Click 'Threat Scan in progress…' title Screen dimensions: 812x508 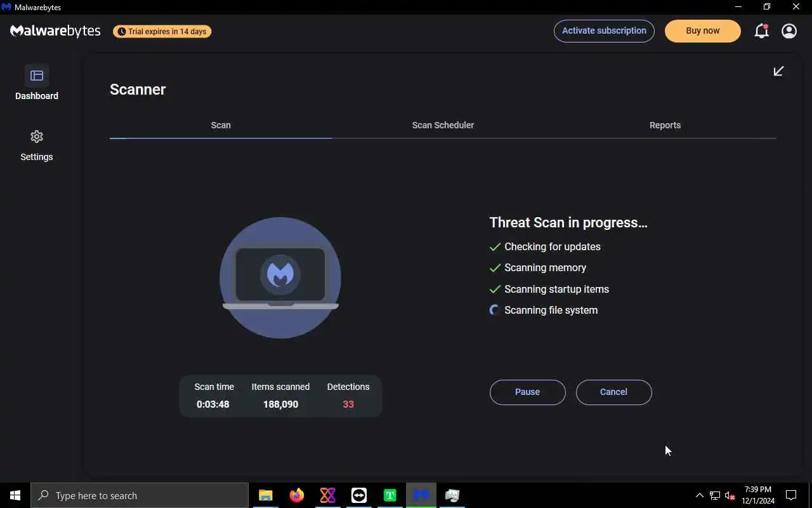(x=568, y=223)
